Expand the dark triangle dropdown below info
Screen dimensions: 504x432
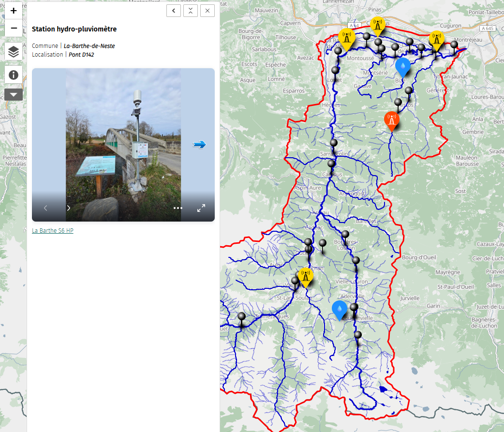click(x=14, y=94)
